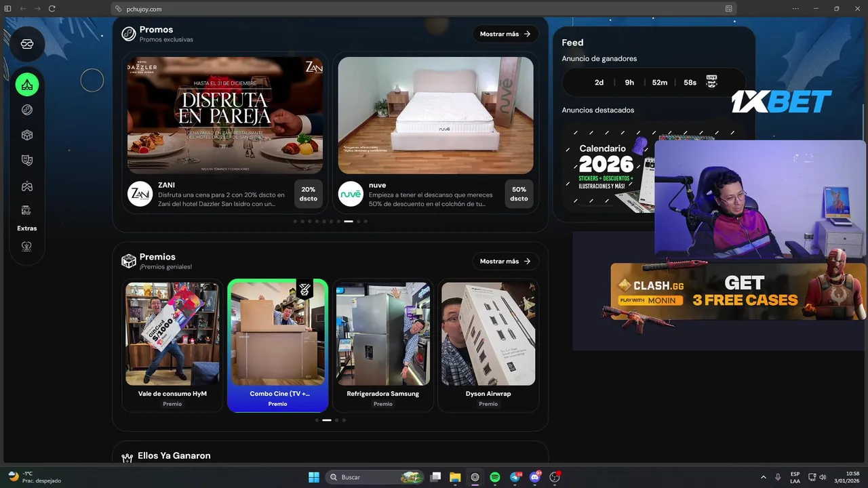
Task: Open the ZANI Disfruta en Pareja image
Action: point(225,115)
